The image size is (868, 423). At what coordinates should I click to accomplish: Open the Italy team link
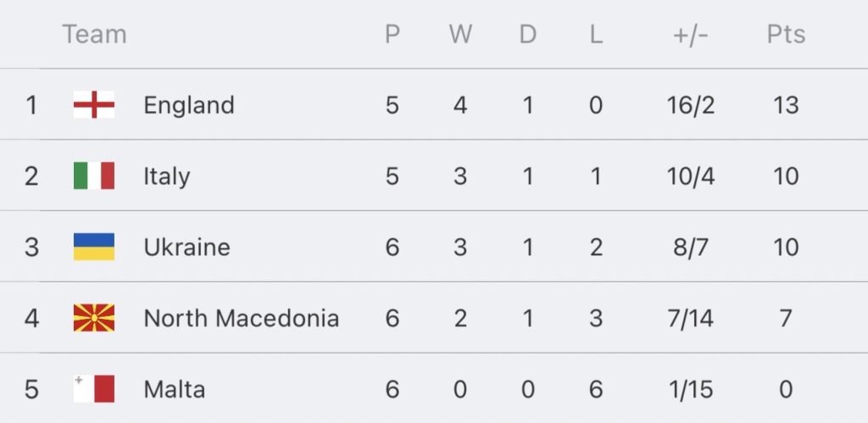(x=167, y=176)
